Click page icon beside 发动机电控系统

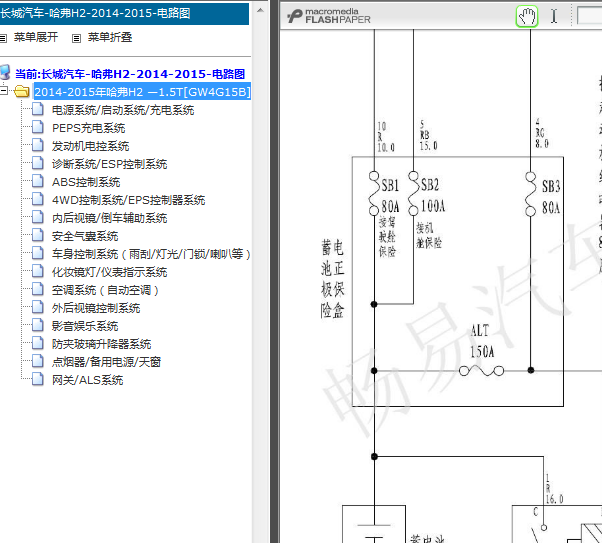[x=38, y=145]
